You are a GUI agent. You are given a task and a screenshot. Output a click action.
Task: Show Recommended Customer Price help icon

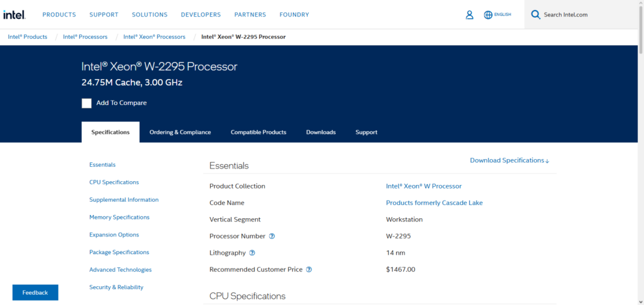[309, 270]
